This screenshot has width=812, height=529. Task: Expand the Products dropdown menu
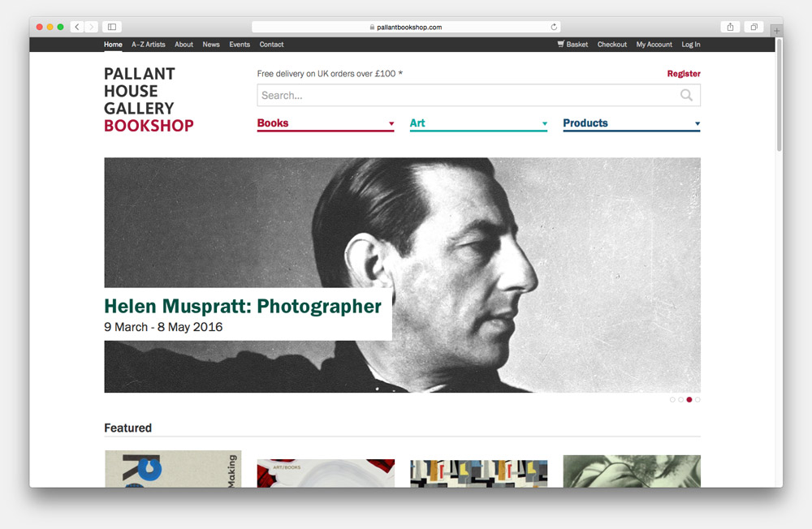click(632, 123)
